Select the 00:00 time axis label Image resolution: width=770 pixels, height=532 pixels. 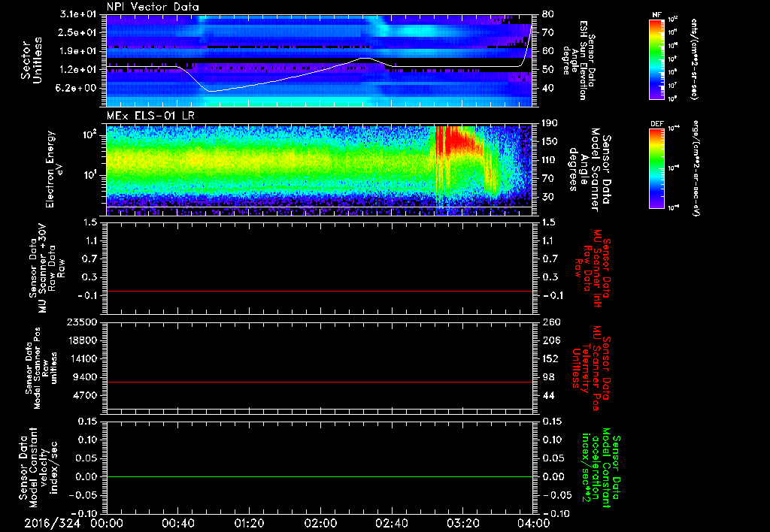click(x=107, y=523)
